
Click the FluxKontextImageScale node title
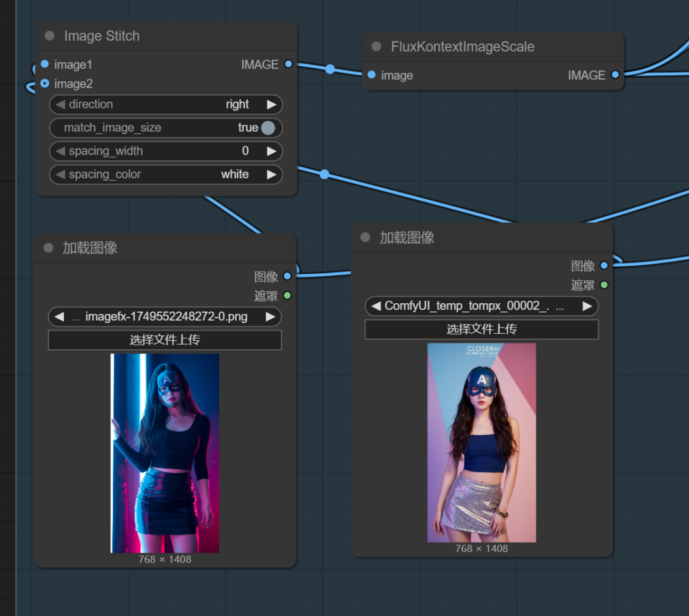(x=463, y=46)
